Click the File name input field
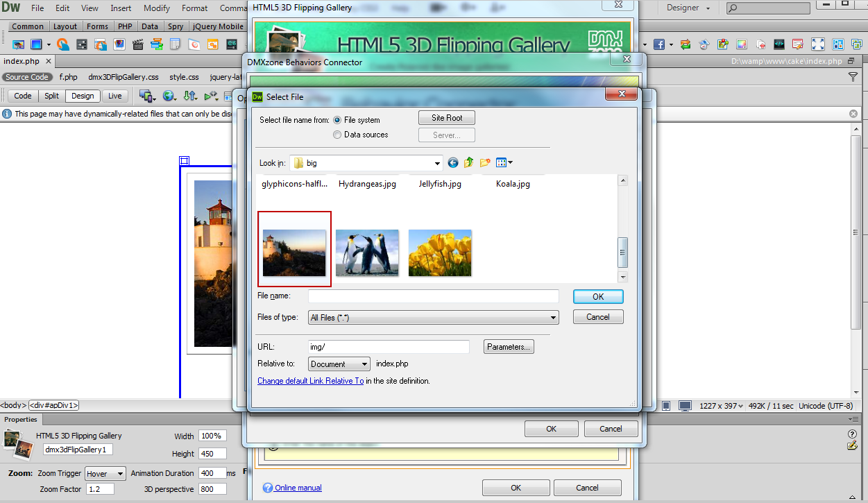This screenshot has width=868, height=503. click(x=433, y=296)
